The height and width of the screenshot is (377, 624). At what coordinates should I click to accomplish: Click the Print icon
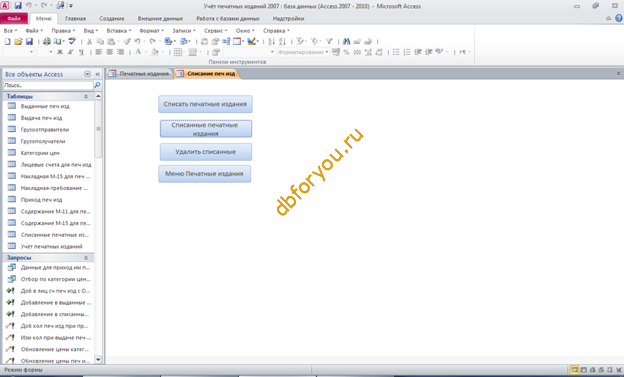point(47,41)
